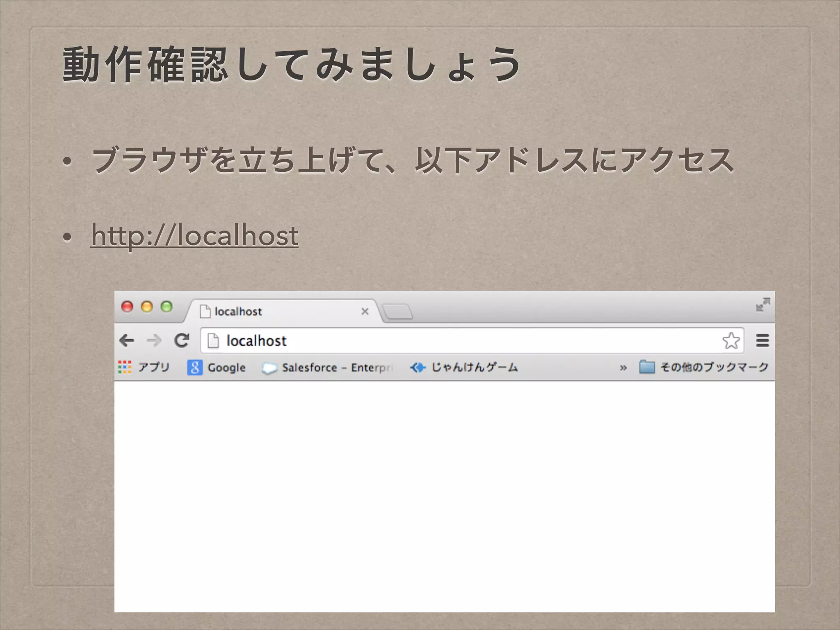Open the じゃんけんゲーム bookmark
The height and width of the screenshot is (630, 840).
click(x=464, y=367)
